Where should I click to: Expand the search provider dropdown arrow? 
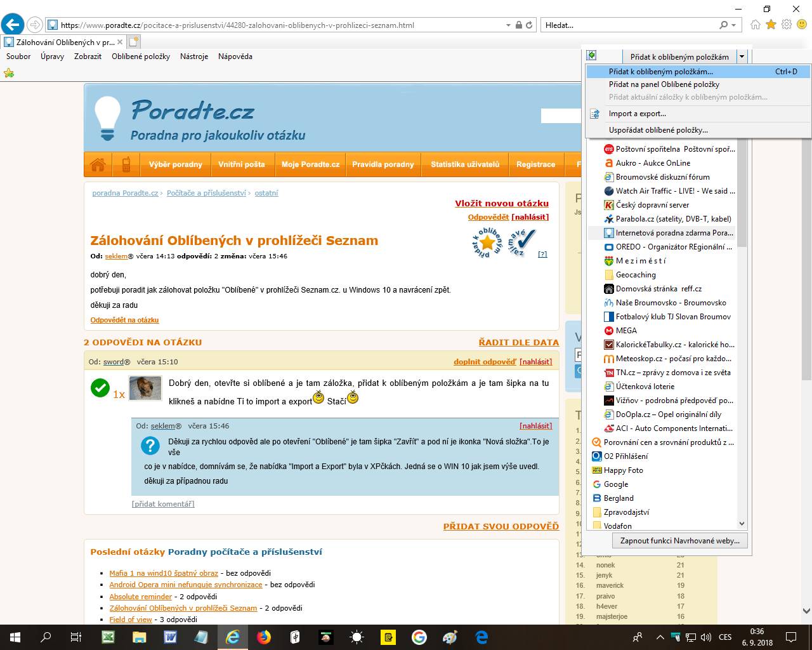[734, 25]
